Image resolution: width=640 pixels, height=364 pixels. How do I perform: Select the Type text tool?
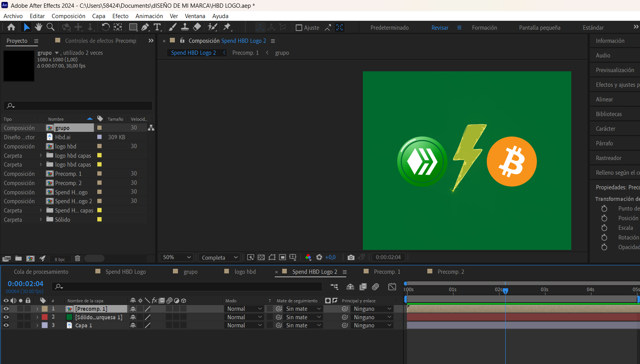[157, 27]
